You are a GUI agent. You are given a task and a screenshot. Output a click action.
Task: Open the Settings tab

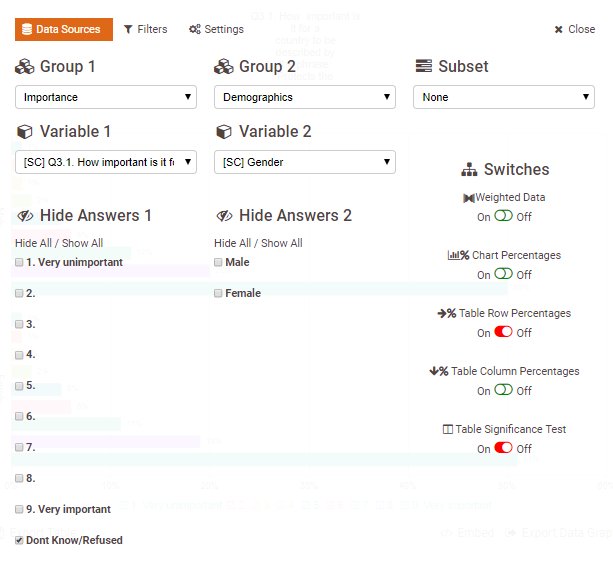pos(216,29)
